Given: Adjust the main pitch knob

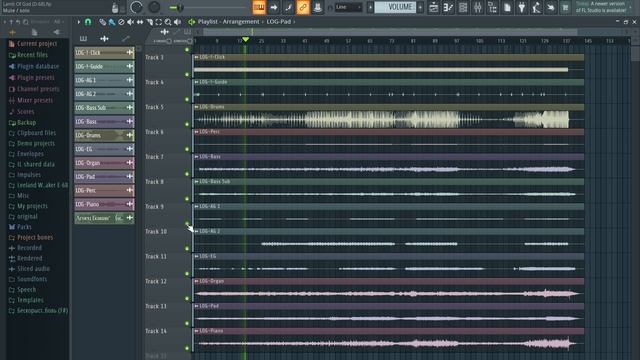Looking at the screenshot, I should tap(154, 7).
